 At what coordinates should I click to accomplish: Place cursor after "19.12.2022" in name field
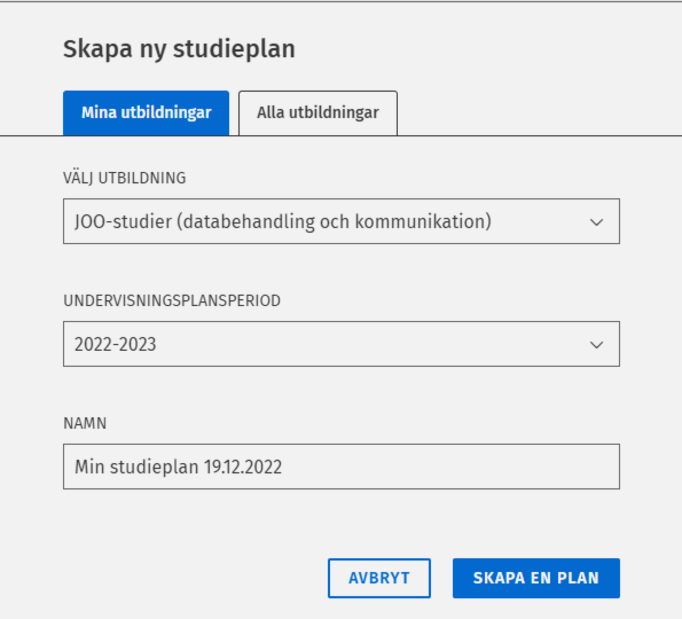[x=284, y=467]
